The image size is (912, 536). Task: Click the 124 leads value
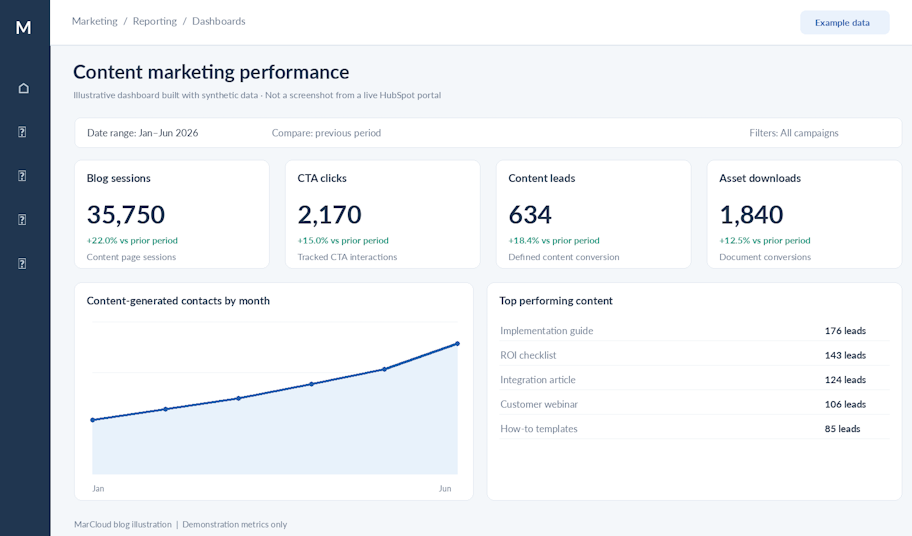(845, 380)
